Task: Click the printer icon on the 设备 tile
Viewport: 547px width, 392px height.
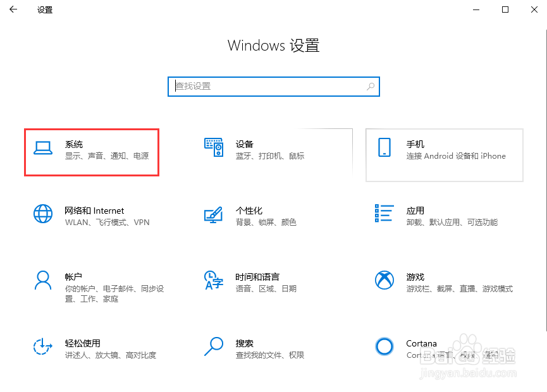Action: pyautogui.click(x=213, y=146)
